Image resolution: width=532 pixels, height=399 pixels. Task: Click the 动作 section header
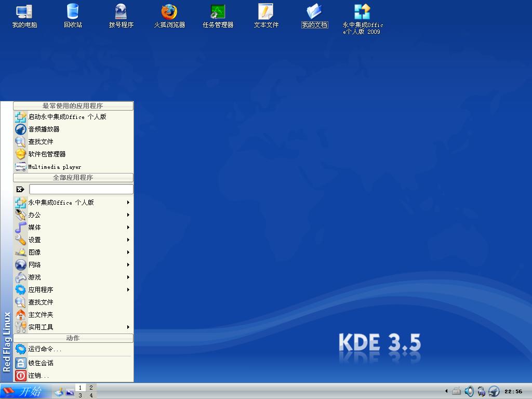click(73, 338)
